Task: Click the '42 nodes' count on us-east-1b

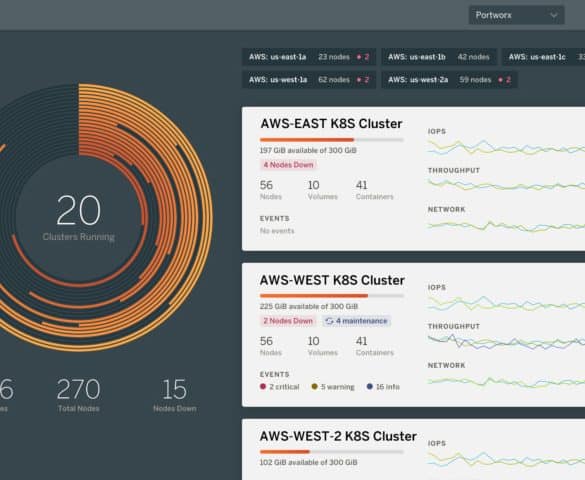Action: point(473,57)
